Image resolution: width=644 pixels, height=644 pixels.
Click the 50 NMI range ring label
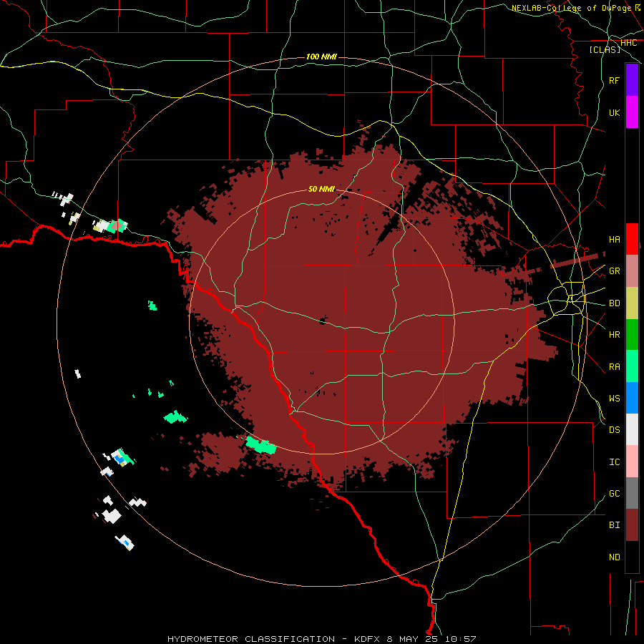point(321,189)
